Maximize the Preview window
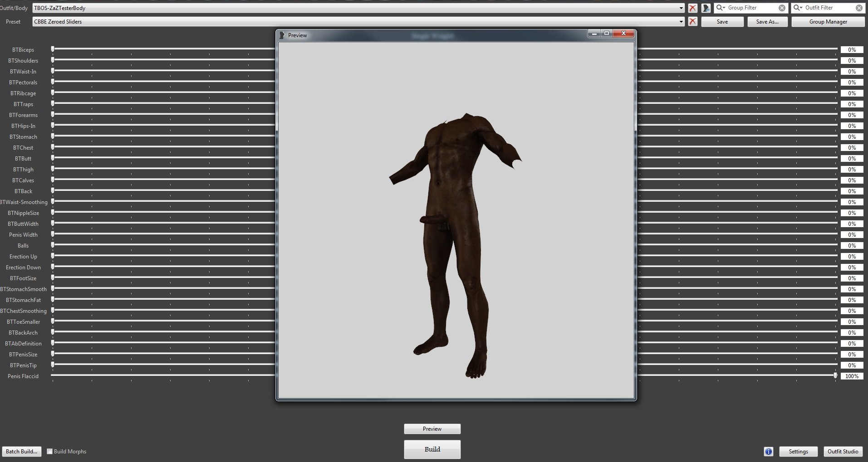Viewport: 868px width, 462px height. coord(607,34)
